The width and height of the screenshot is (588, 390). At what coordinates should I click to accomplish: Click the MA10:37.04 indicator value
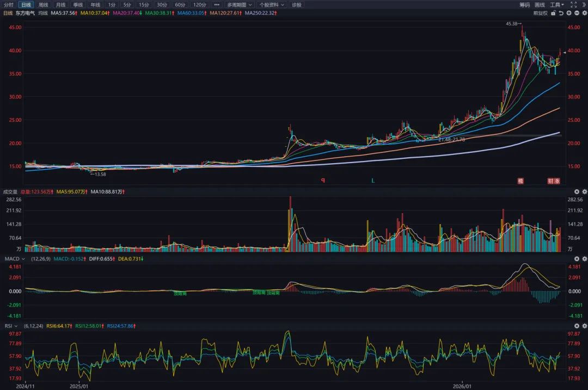[95, 13]
